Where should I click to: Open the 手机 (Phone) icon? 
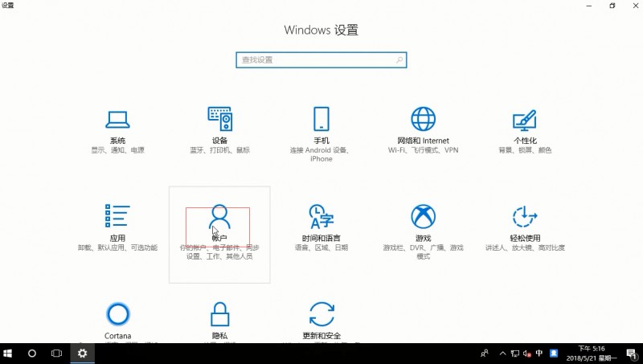pos(321,119)
